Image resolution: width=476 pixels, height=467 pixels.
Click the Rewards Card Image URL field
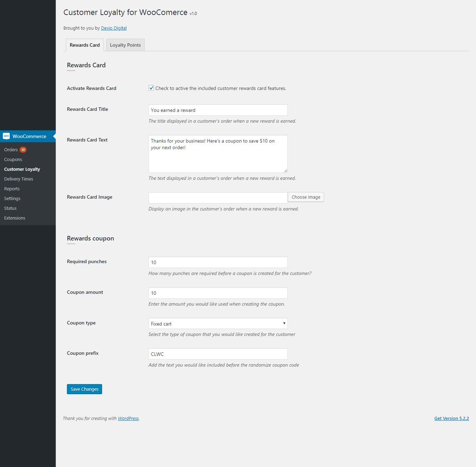pos(218,198)
